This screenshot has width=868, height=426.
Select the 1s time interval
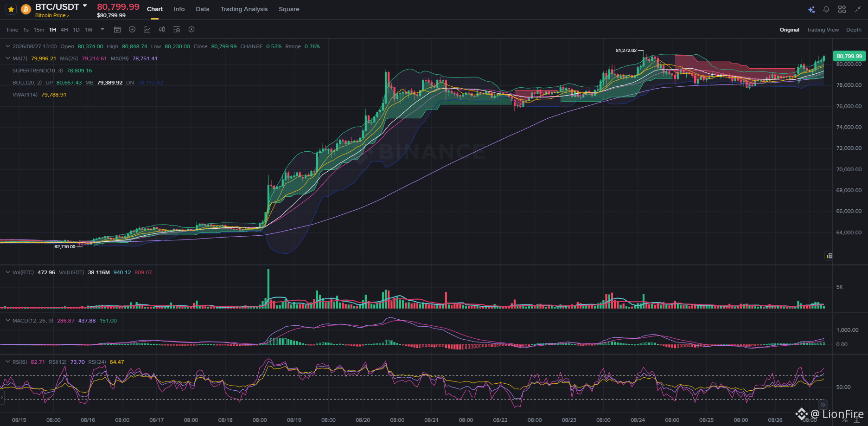(26, 30)
